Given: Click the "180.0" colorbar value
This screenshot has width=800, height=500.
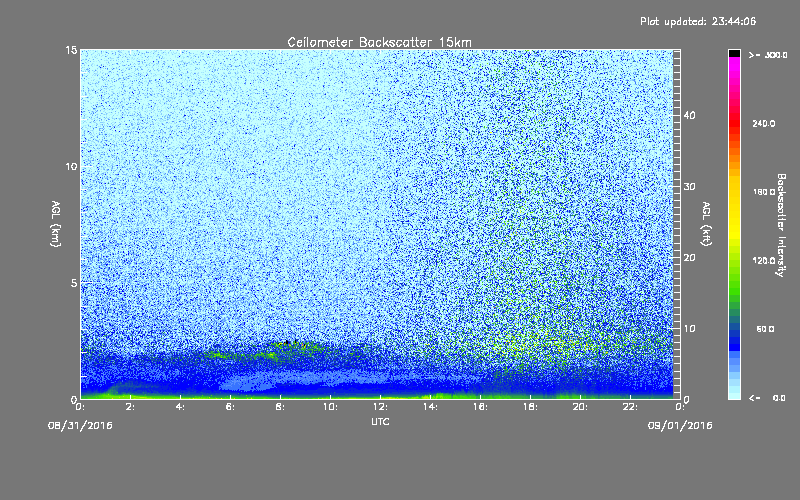Looking at the screenshot, I should tap(764, 192).
